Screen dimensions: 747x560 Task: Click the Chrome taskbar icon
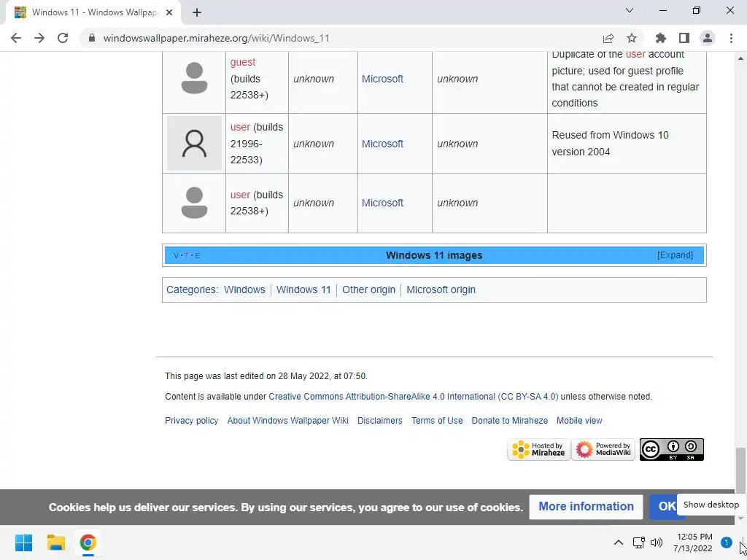pos(88,542)
